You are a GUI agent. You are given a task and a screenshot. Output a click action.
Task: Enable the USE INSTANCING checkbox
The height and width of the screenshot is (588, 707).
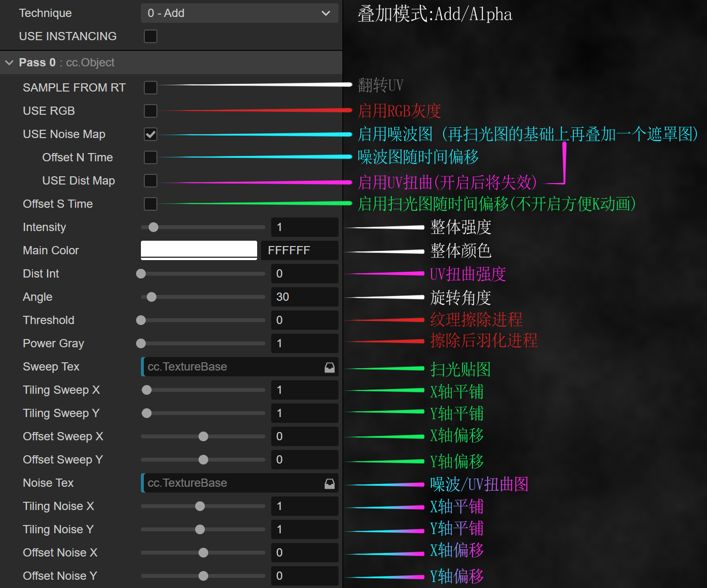point(151,36)
